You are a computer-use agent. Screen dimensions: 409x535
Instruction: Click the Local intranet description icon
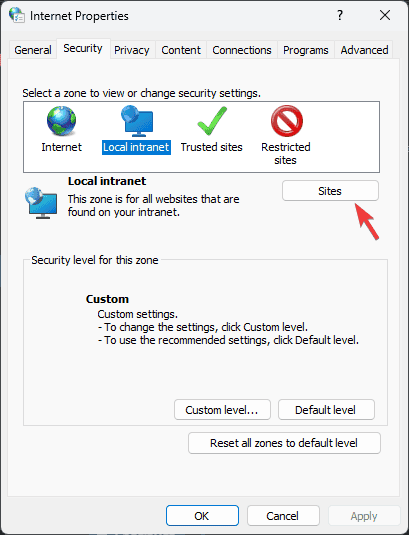point(41,203)
